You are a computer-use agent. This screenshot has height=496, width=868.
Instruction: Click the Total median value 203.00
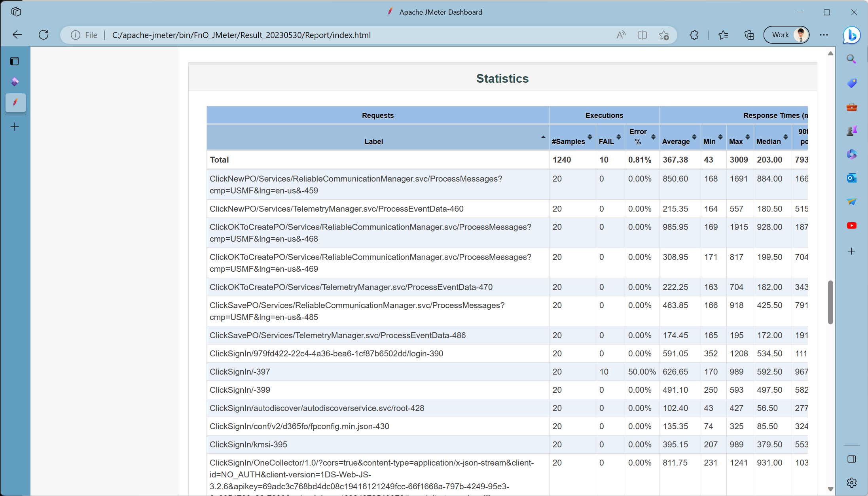click(x=769, y=160)
